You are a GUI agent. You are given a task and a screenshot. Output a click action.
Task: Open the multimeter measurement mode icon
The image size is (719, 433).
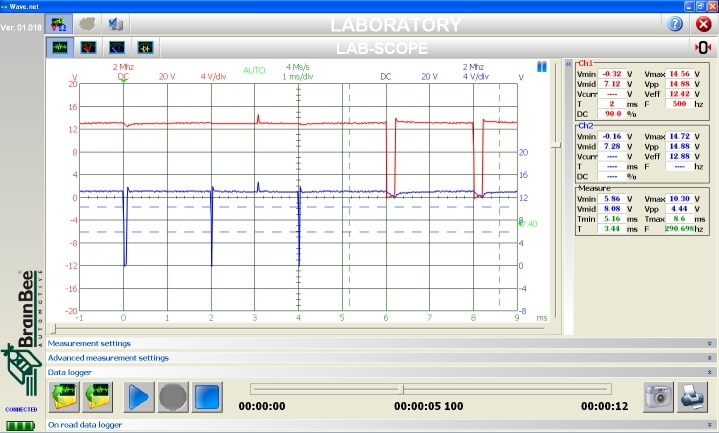point(59,24)
